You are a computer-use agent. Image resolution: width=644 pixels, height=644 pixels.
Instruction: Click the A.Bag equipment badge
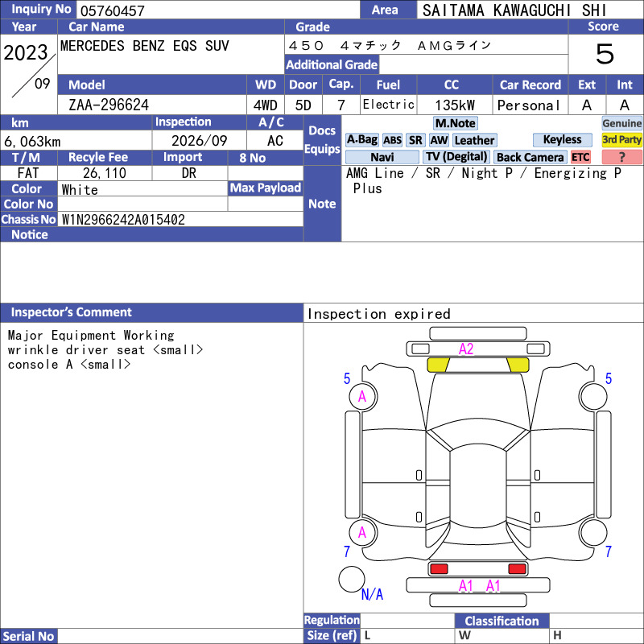coord(361,140)
